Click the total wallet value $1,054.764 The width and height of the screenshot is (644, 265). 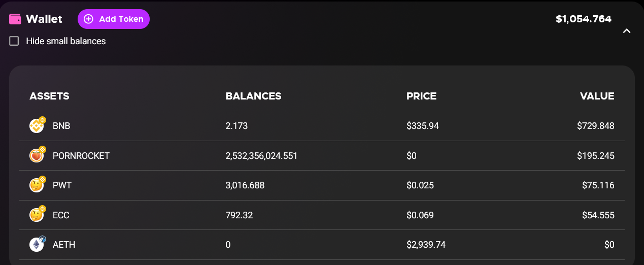point(584,19)
